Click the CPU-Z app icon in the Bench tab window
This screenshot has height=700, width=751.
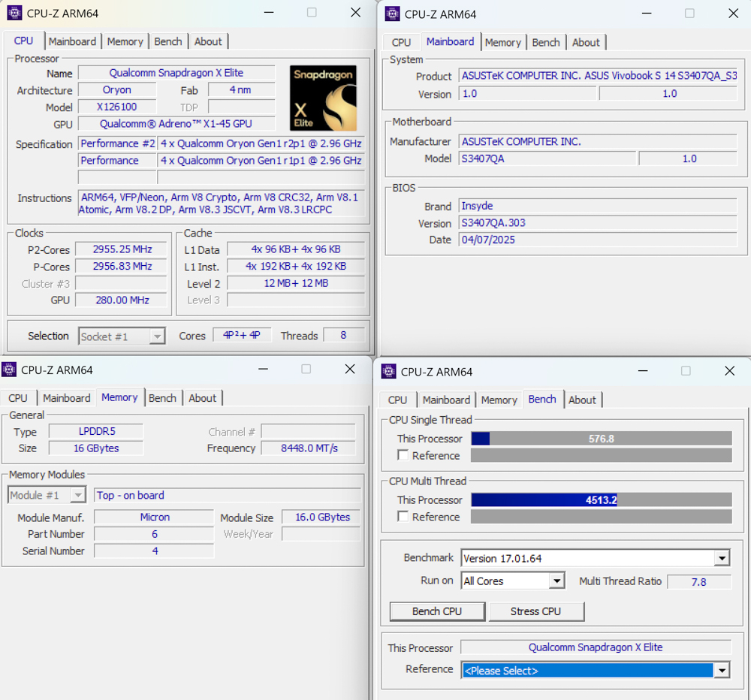click(388, 371)
